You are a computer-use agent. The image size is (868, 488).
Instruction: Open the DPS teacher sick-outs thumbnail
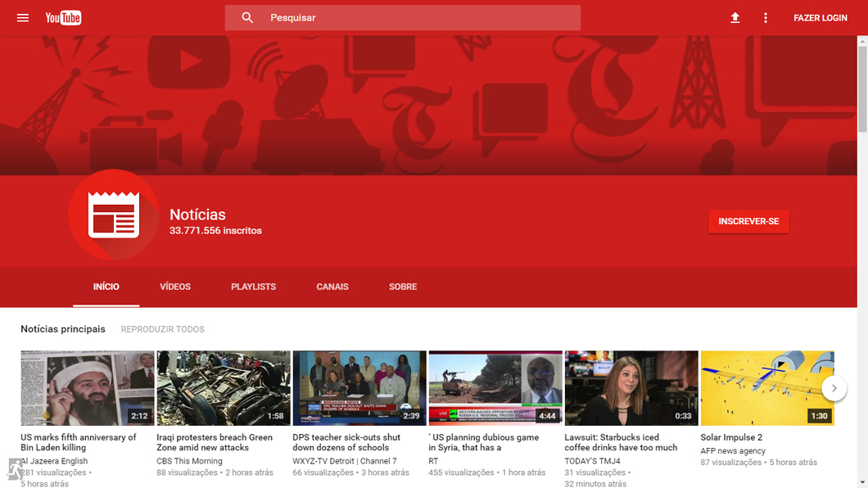[x=359, y=388]
